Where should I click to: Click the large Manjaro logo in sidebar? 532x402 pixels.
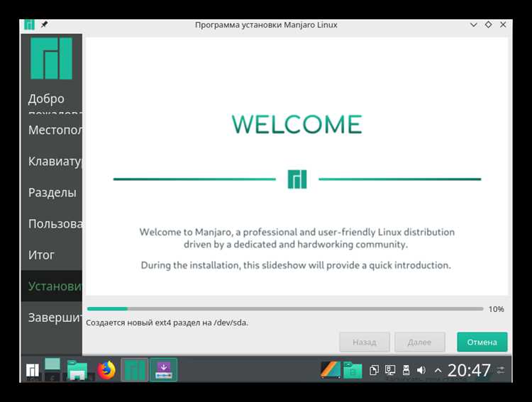pos(51,58)
